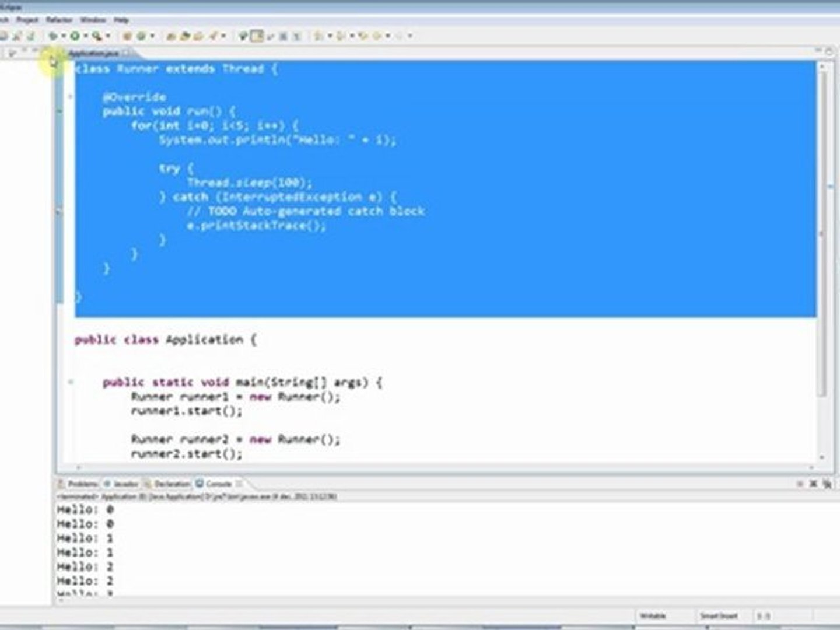Click the Search flashlight icon in toolbar

[x=213, y=36]
